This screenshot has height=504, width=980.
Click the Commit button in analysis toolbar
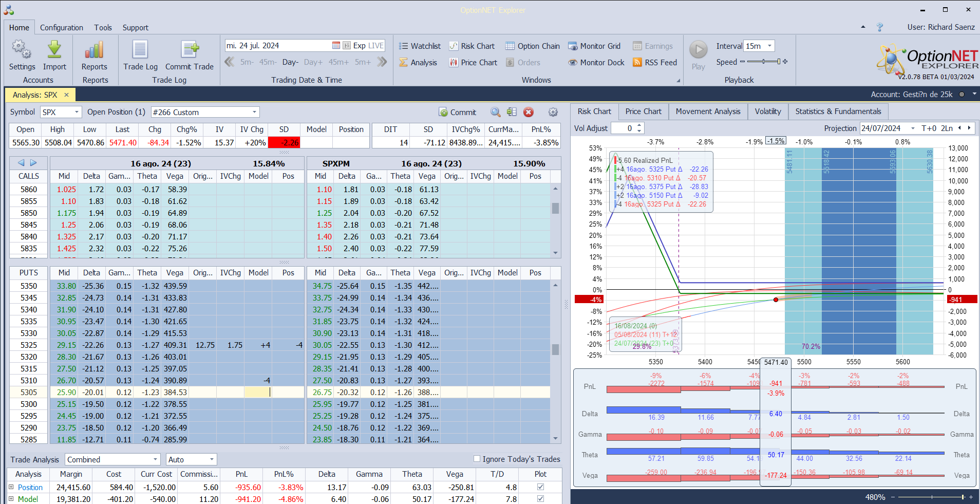[457, 112]
